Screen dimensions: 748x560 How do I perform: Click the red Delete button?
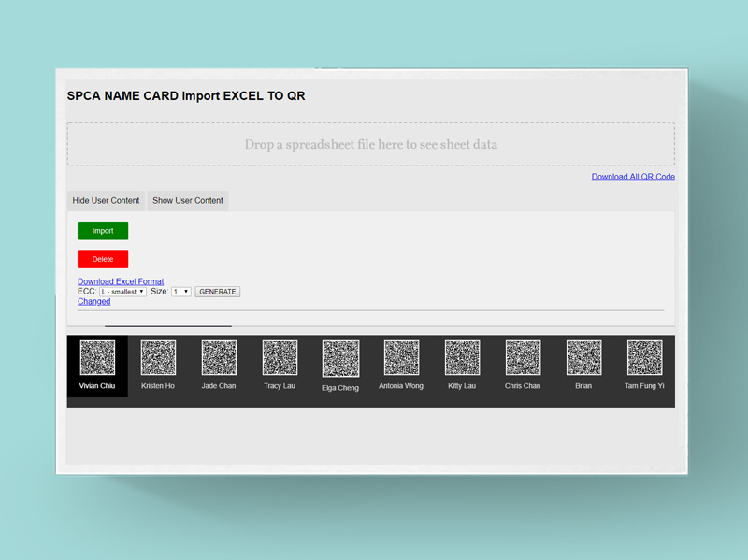[103, 259]
